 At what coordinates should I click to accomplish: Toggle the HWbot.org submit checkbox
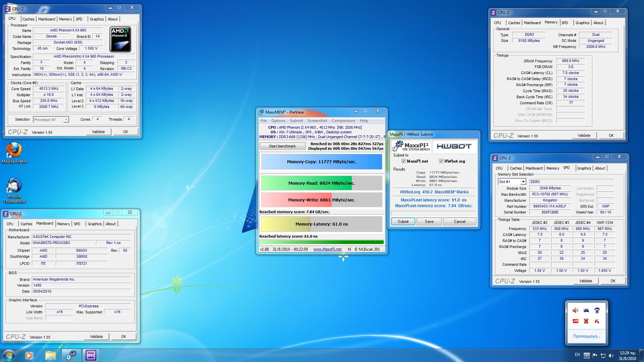pos(441,161)
